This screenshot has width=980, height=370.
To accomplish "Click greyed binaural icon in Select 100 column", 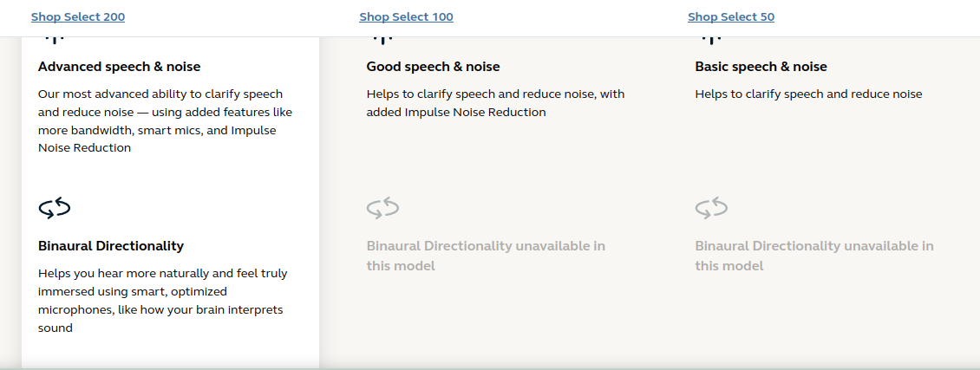I will [x=383, y=209].
